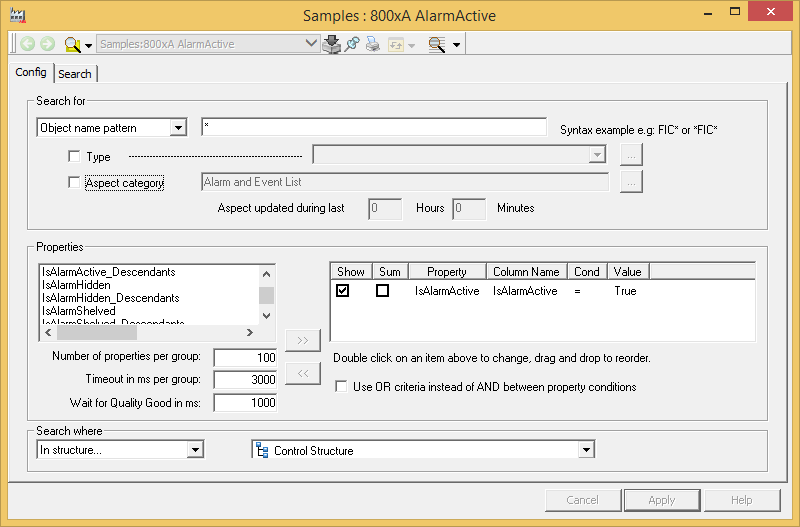This screenshot has width=800, height=527.
Task: Click the object name pattern text field
Action: [x=374, y=127]
